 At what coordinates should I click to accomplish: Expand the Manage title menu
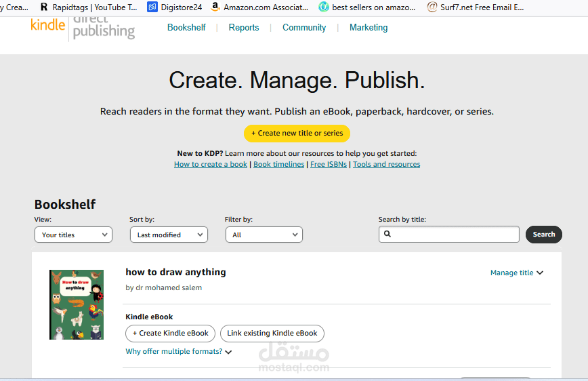(517, 273)
